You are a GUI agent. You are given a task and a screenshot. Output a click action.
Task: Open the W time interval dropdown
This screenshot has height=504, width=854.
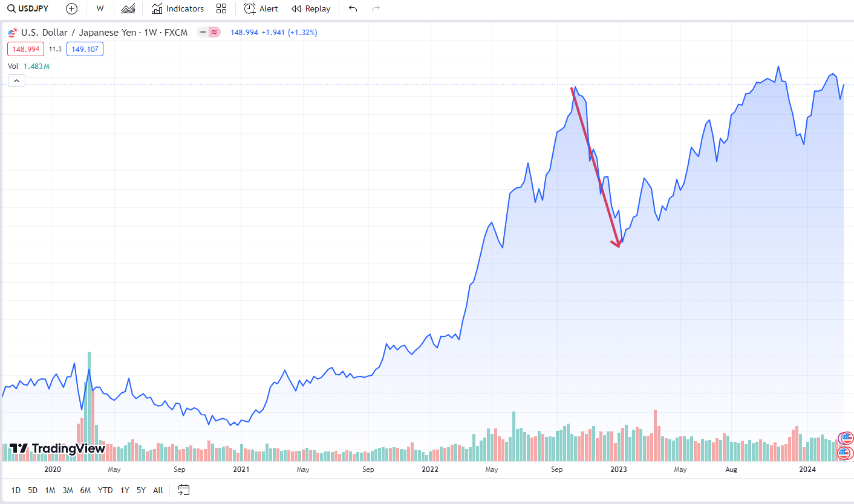100,8
